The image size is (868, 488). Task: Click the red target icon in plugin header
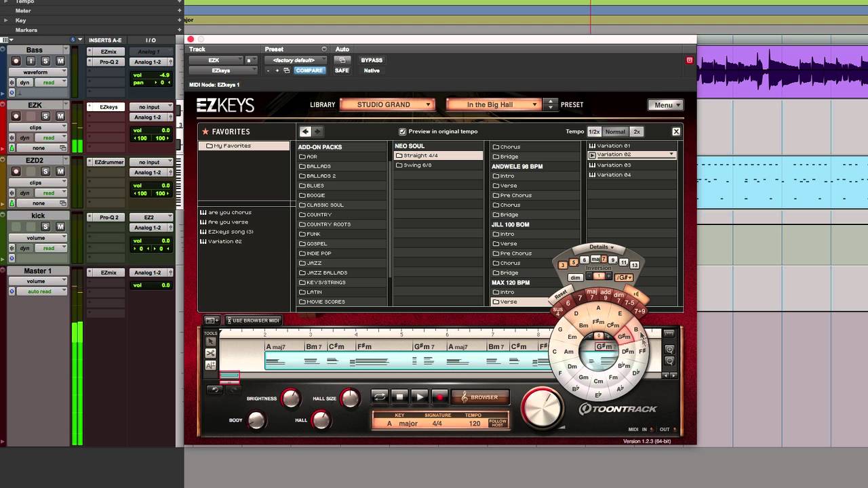(690, 60)
